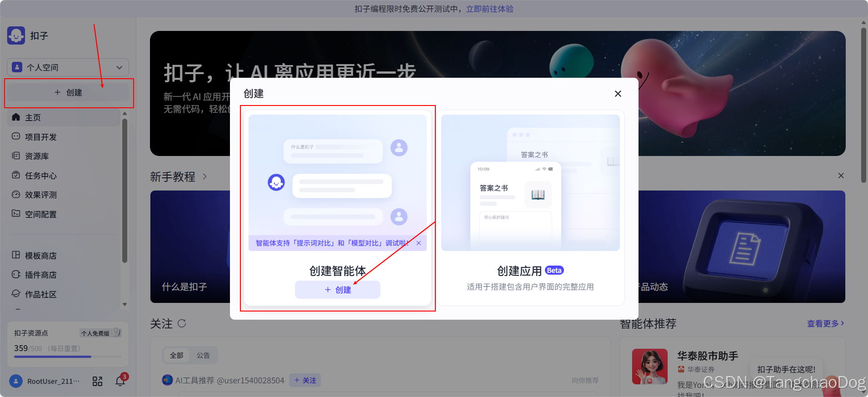Click the 项目开发 icon
Screen dimensions: 868x397
pos(16,136)
